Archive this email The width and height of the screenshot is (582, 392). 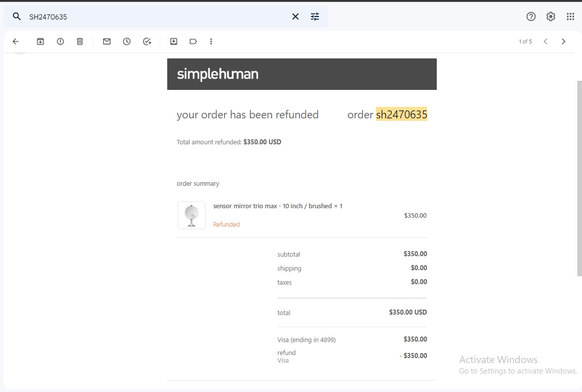pyautogui.click(x=40, y=41)
